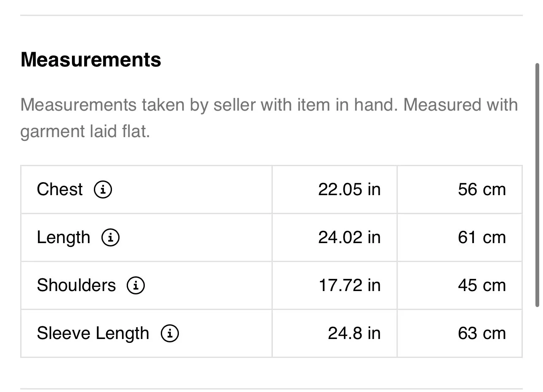Select the 61 cm length value
This screenshot has height=392, width=543.
pyautogui.click(x=482, y=238)
